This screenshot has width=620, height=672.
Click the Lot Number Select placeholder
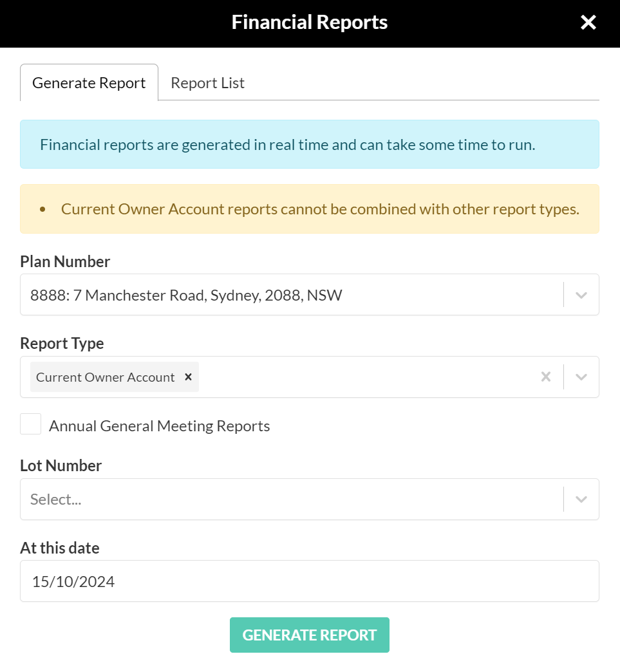pos(56,499)
